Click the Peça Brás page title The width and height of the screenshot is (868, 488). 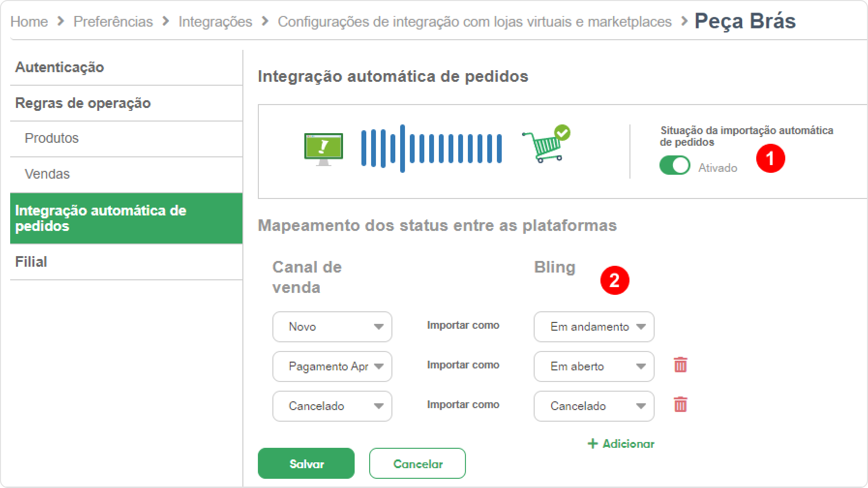pyautogui.click(x=745, y=21)
